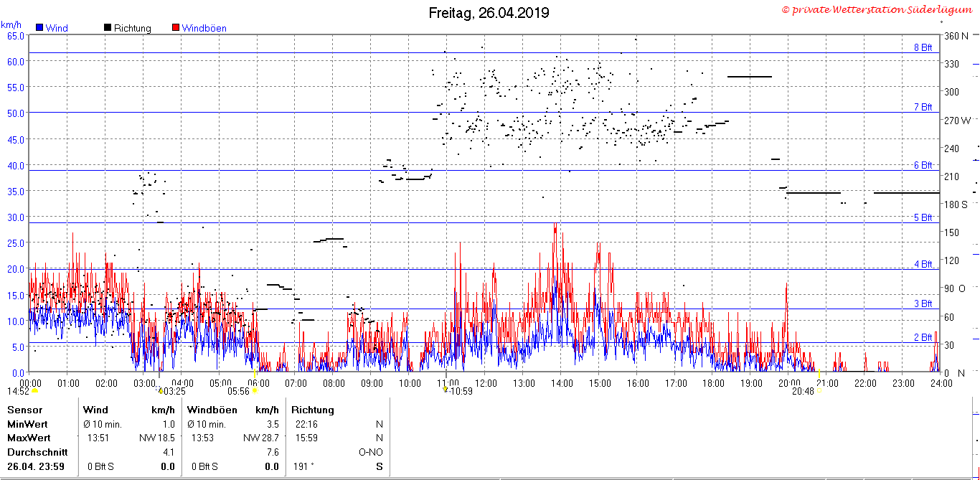Select the Wind column header in table
This screenshot has height=480, width=980.
click(x=95, y=410)
